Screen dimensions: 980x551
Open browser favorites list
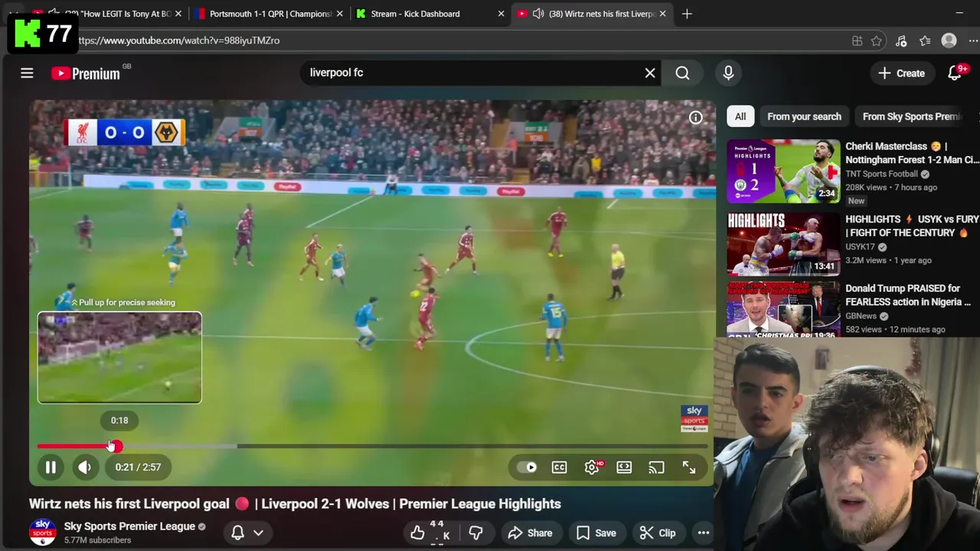coord(925,41)
